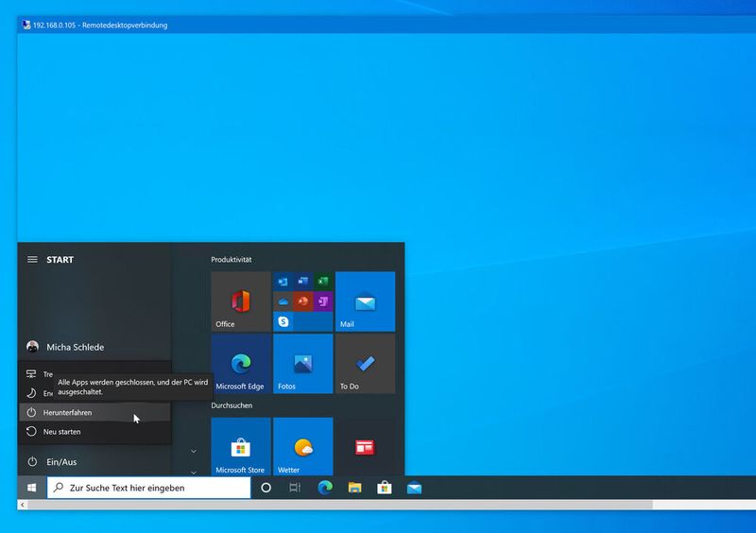This screenshot has height=533, width=756.
Task: Click the Skype icon in Office folder tile
Action: click(283, 321)
